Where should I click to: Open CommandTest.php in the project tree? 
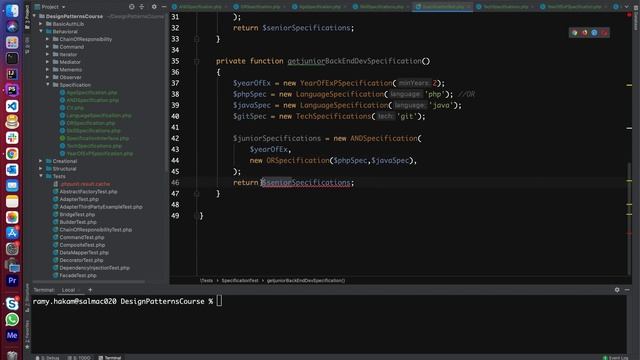(82, 237)
